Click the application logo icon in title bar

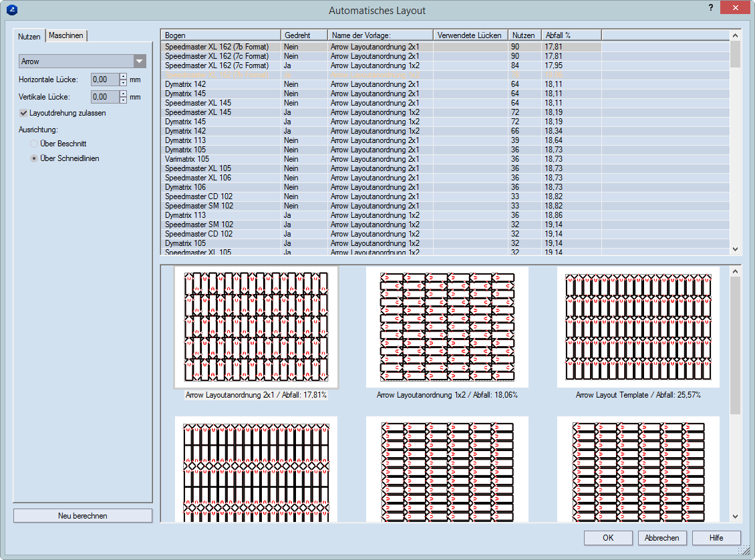[11, 10]
